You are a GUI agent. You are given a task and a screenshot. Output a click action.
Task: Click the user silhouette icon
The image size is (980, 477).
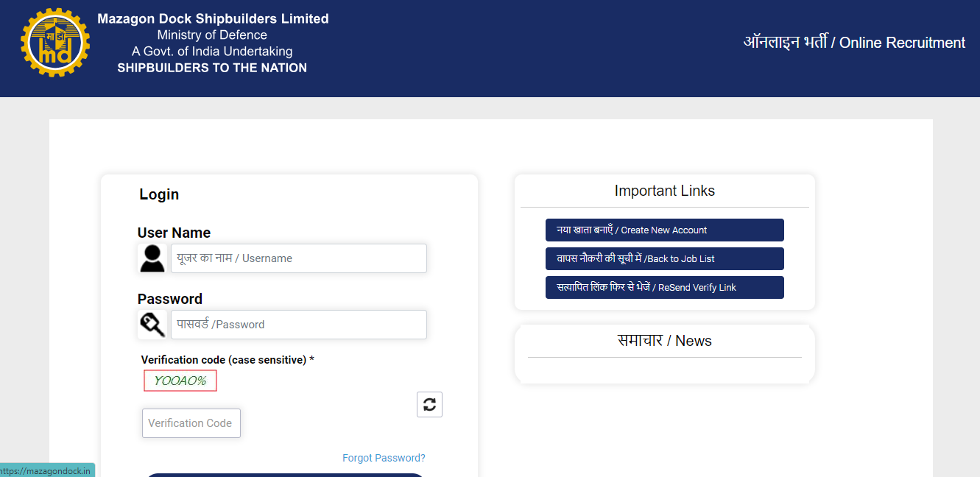coord(152,258)
